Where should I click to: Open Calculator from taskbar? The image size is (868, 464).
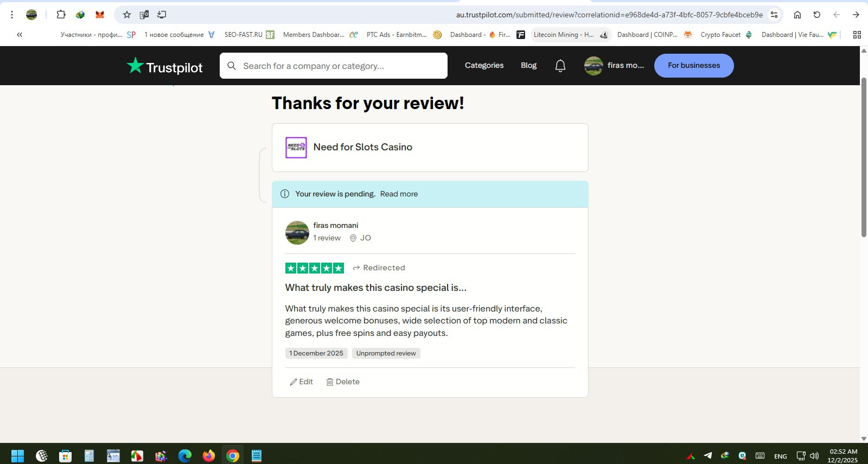point(89,456)
